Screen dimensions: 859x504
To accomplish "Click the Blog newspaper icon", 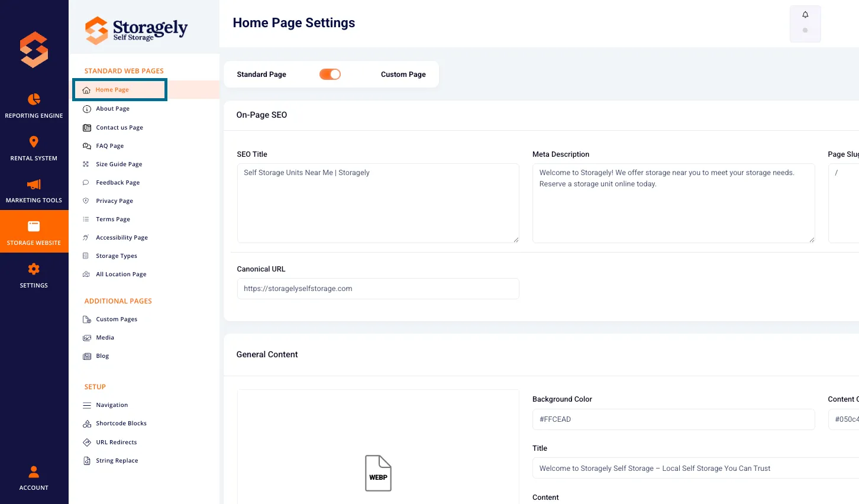I will (87, 356).
